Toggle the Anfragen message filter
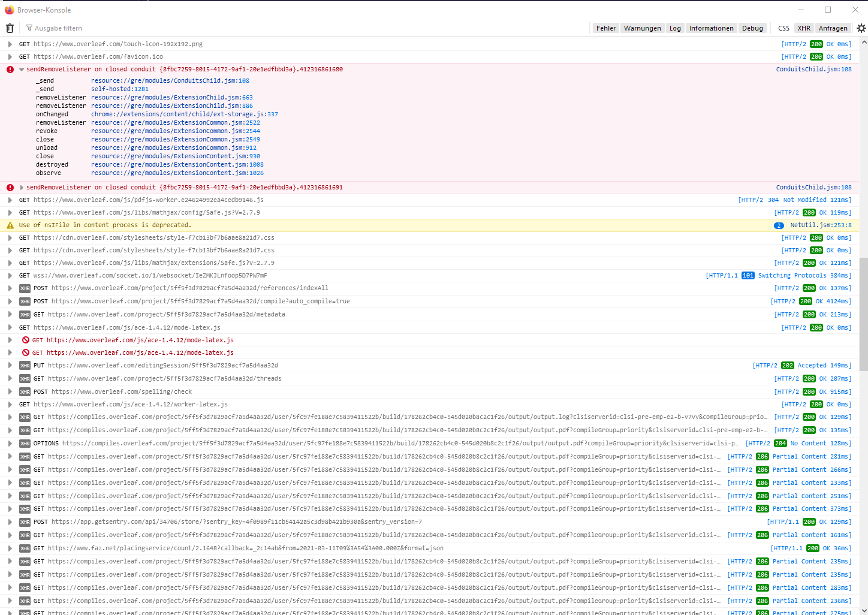This screenshot has height=615, width=868. 833,28
